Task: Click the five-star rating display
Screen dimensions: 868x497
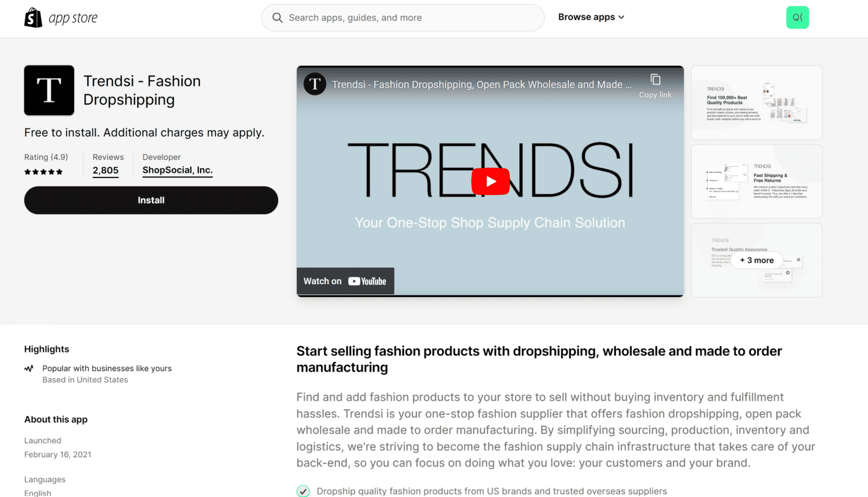Action: [44, 172]
